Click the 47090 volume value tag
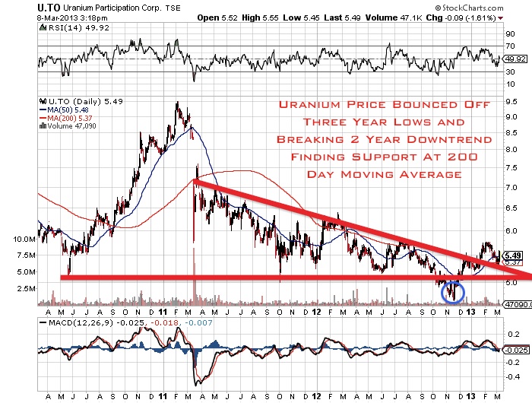 coord(517,305)
